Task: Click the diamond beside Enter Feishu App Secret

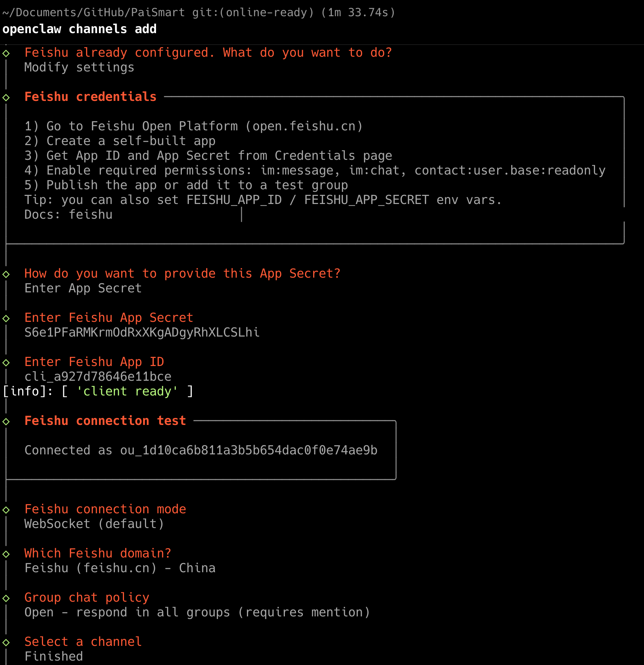Action: [x=6, y=319]
